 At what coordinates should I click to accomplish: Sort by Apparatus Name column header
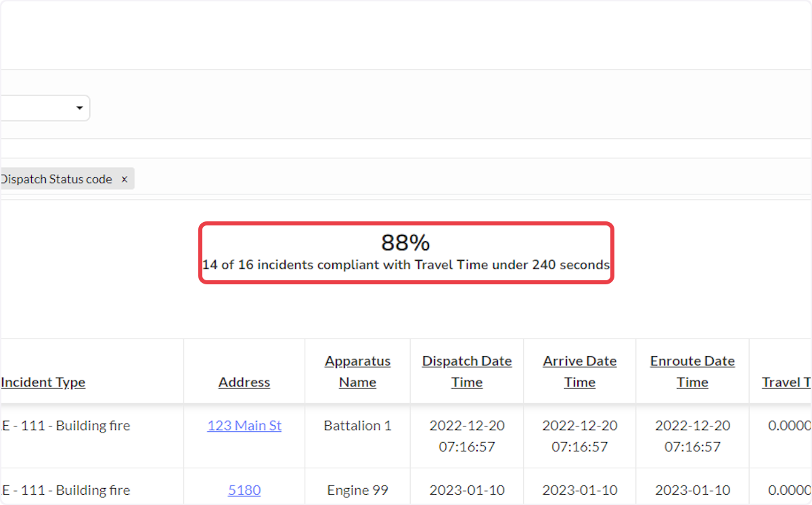point(357,372)
